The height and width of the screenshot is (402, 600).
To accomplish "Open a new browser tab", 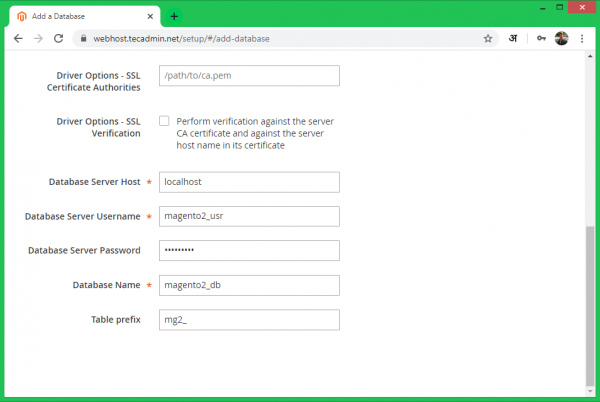I will pos(174,16).
